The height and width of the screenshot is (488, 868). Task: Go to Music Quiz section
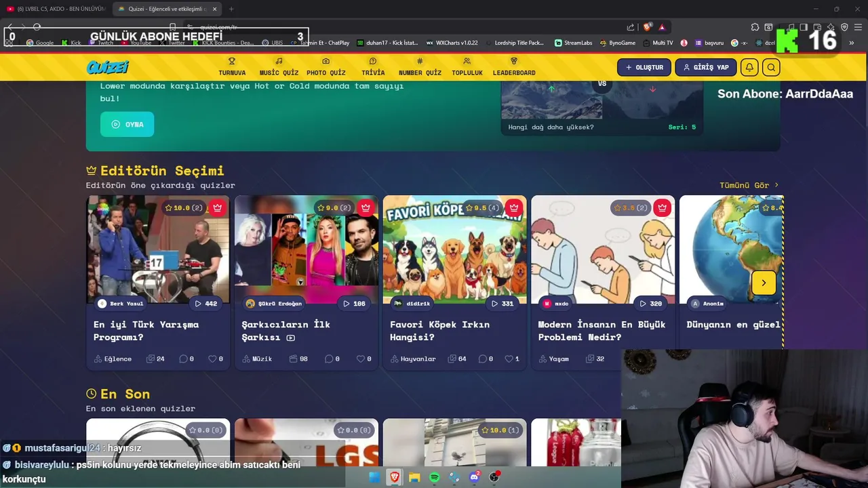pyautogui.click(x=279, y=67)
